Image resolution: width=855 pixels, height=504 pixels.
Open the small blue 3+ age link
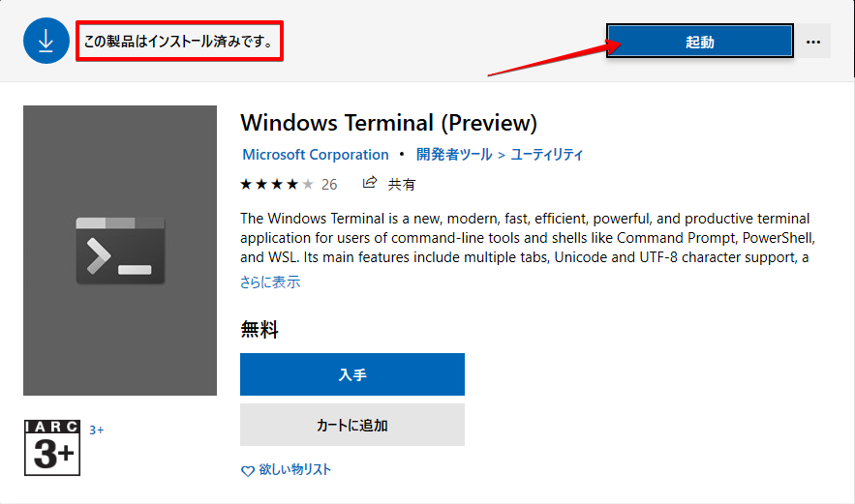[x=97, y=430]
